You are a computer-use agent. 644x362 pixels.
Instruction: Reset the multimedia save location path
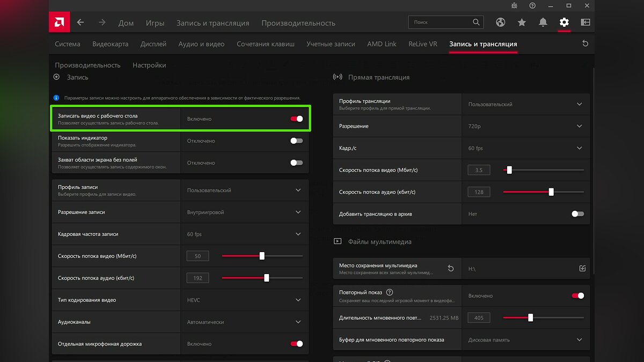point(451,268)
